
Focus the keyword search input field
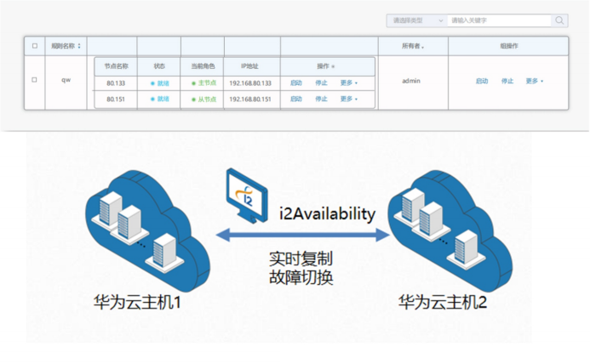coord(499,20)
